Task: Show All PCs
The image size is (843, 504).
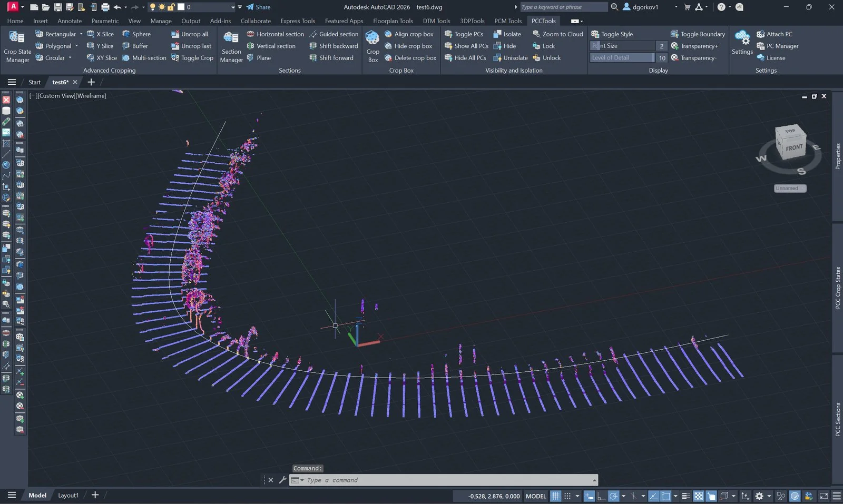Action: [x=466, y=46]
